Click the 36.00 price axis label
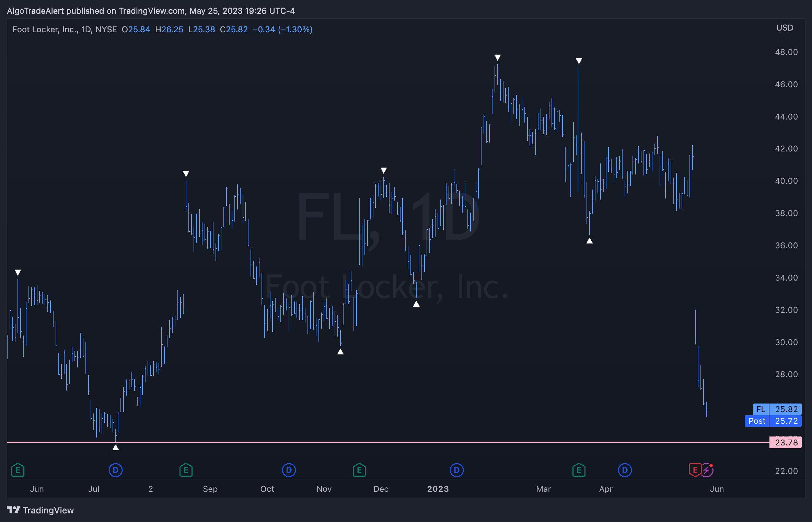This screenshot has width=812, height=522. coord(786,246)
